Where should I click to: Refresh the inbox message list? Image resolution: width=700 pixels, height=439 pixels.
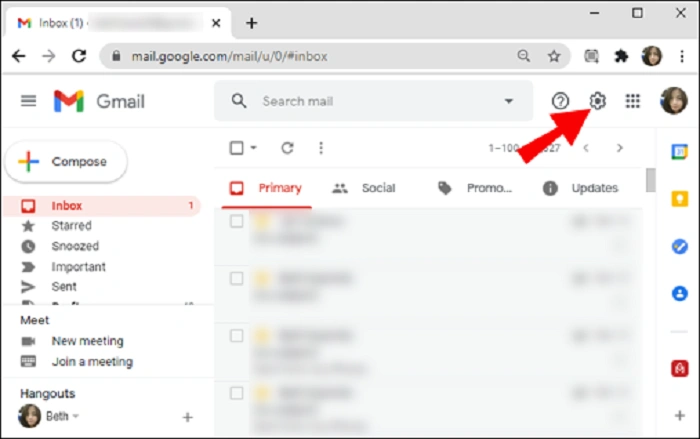point(287,148)
